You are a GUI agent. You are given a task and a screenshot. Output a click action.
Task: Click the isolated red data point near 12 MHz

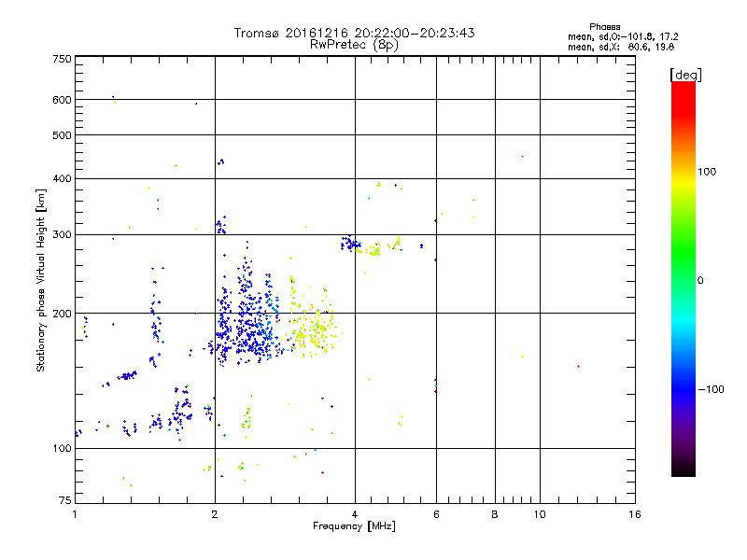(x=578, y=366)
